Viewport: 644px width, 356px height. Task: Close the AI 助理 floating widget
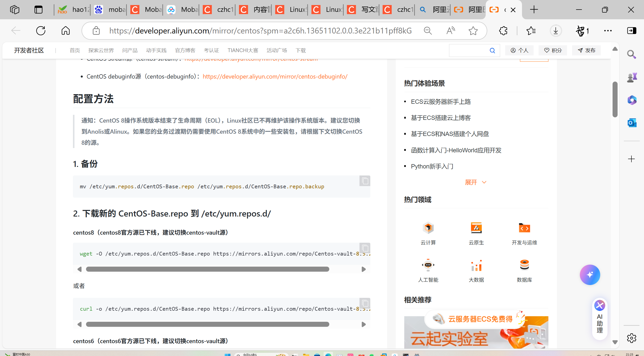click(599, 305)
